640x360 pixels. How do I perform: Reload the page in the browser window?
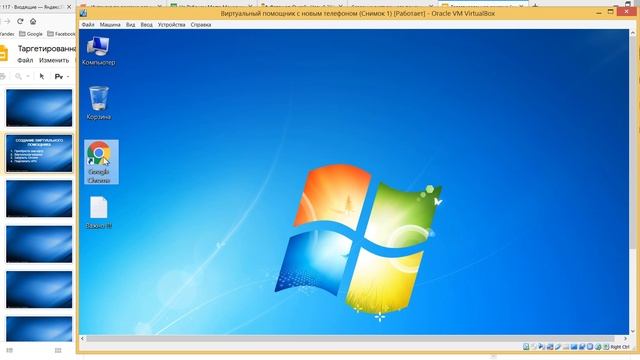20,21
